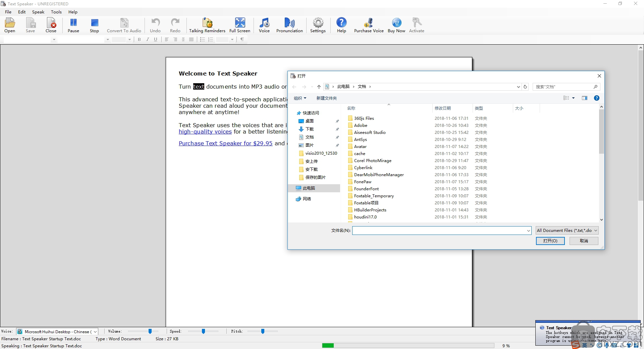
Task: Select 桌面 in quick access
Action: [309, 121]
